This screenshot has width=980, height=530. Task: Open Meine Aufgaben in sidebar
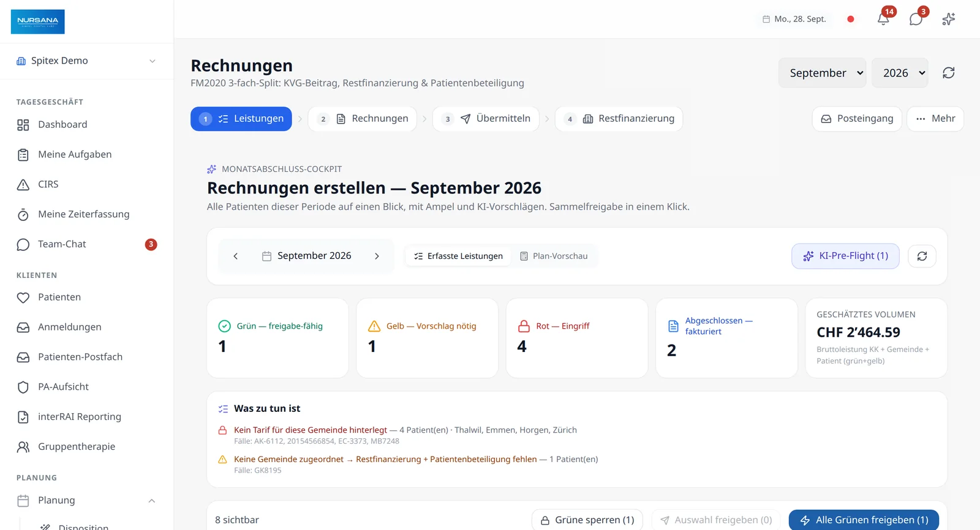86,155
